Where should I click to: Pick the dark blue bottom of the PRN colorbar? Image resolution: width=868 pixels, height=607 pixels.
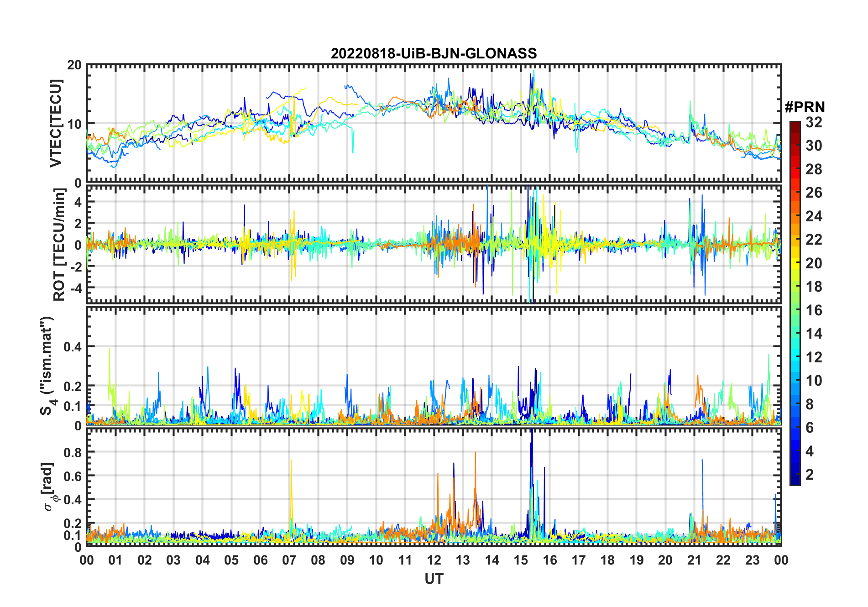[795, 481]
